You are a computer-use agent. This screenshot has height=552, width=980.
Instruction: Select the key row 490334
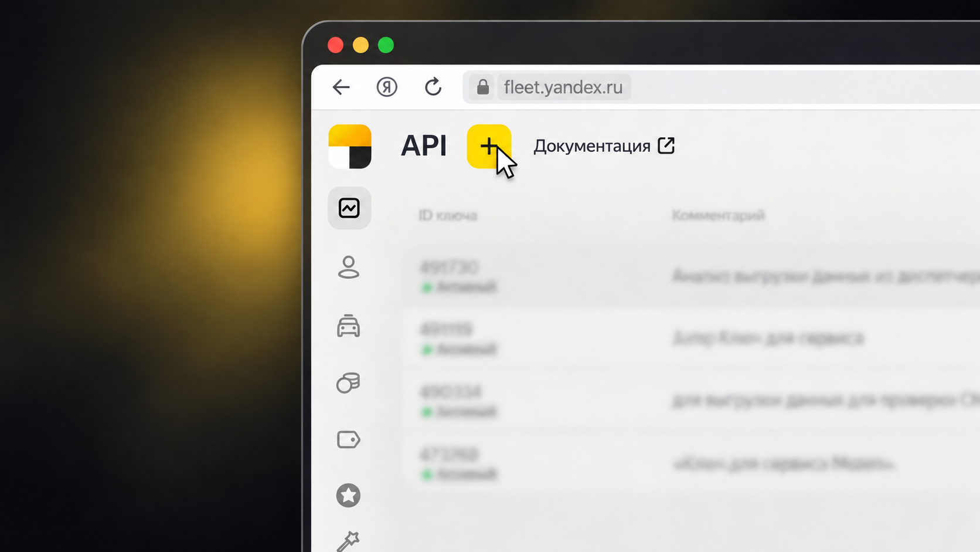tap(692, 401)
